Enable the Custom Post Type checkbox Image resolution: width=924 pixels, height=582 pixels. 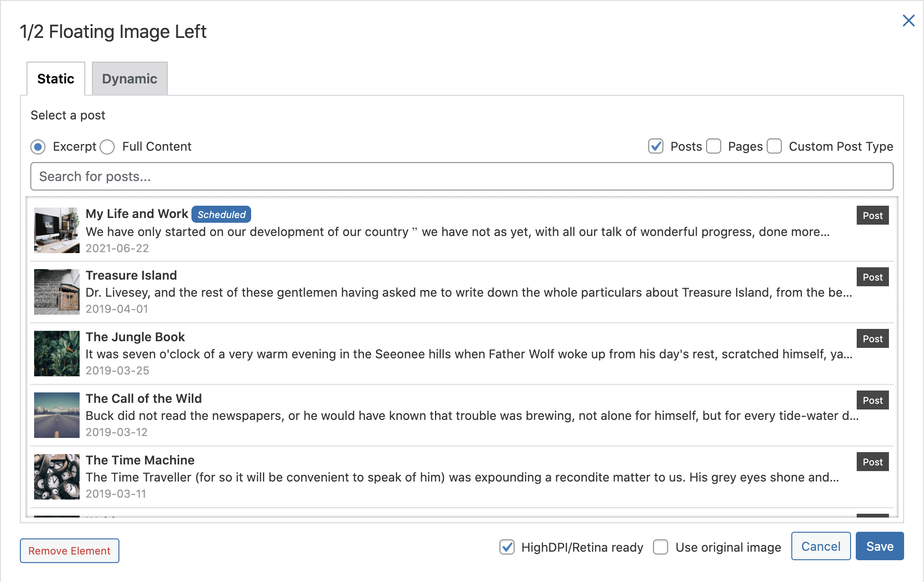774,147
